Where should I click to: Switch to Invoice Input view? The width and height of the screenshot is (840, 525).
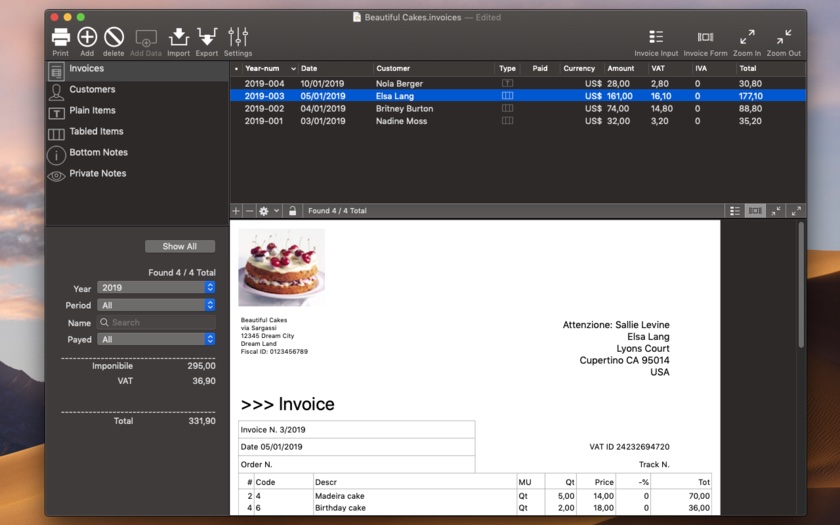click(x=656, y=38)
